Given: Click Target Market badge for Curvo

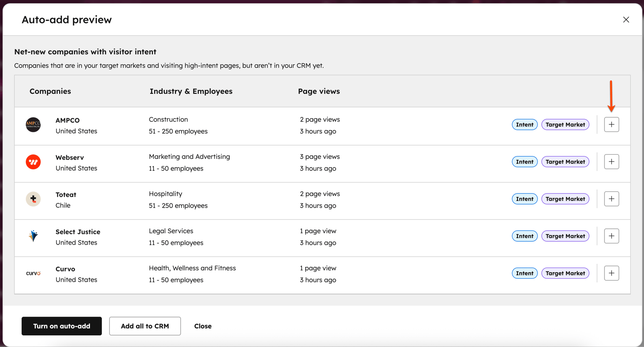Looking at the screenshot, I should pos(565,273).
